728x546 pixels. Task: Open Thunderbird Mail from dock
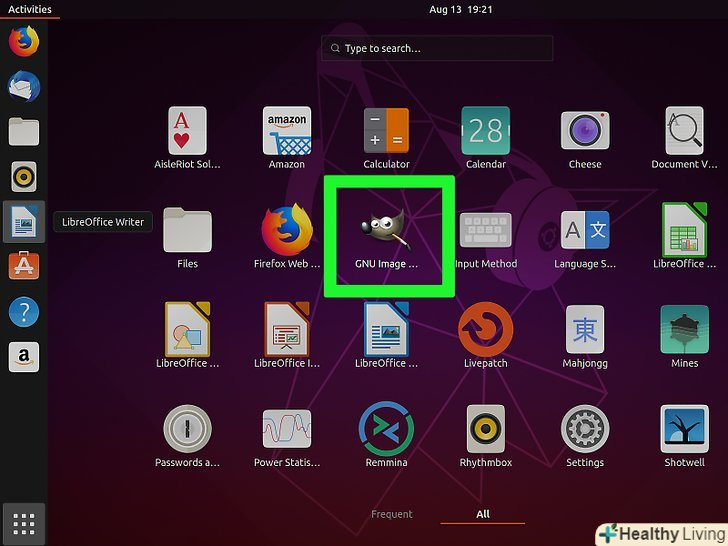click(x=24, y=86)
